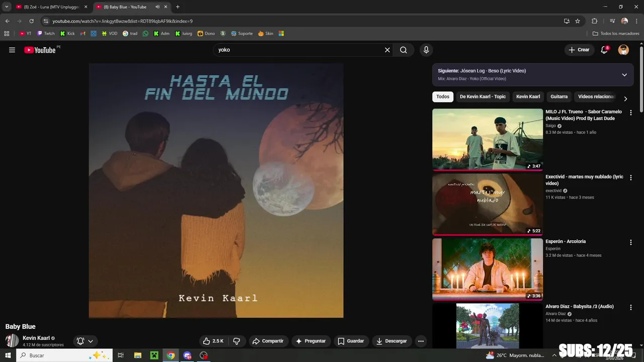Open more video actions ellipsis

point(421,341)
